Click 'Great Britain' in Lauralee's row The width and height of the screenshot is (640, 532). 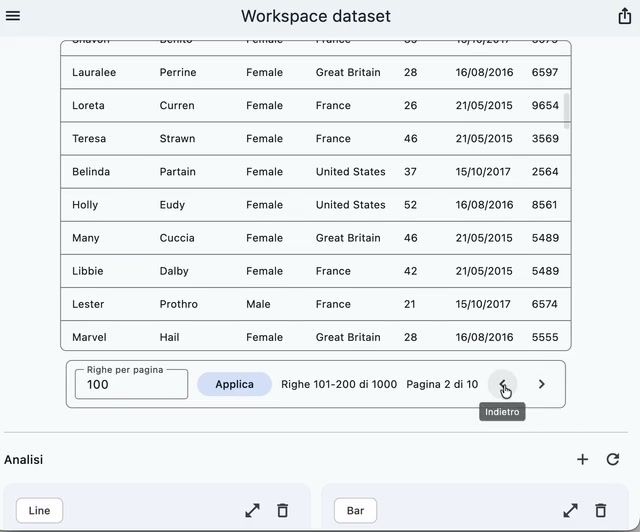pos(348,72)
